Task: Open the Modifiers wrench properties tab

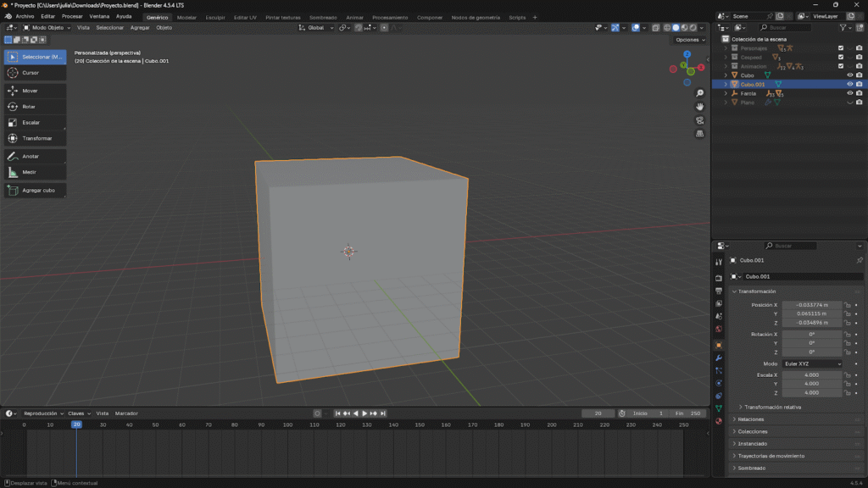Action: pos(719,358)
